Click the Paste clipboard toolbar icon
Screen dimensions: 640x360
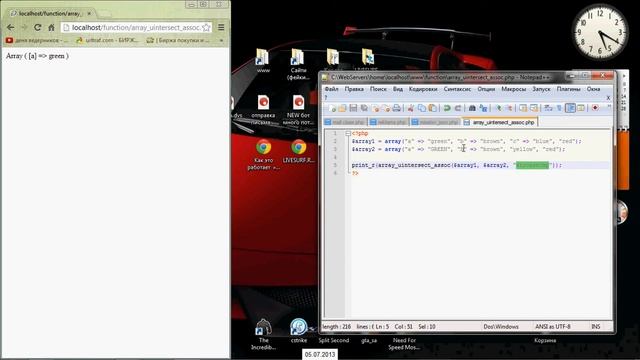coord(433,108)
